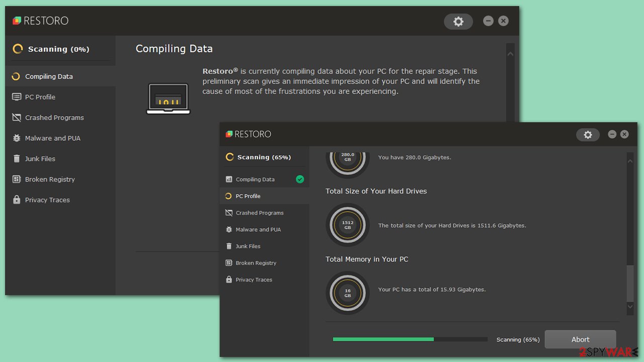This screenshot has width=644, height=362.
Task: Click scanning spinner next to Scanning (65%)
Action: pos(229,157)
